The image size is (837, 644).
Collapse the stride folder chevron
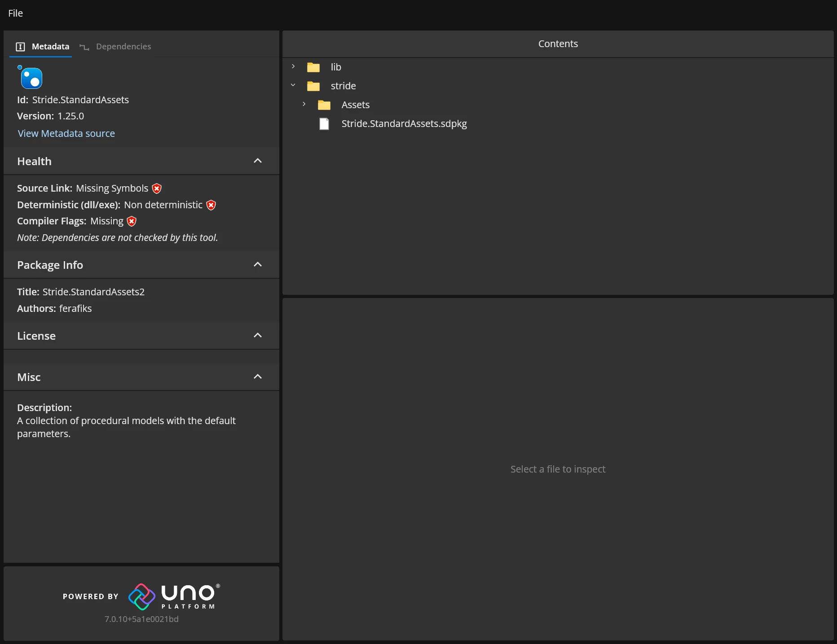point(293,85)
